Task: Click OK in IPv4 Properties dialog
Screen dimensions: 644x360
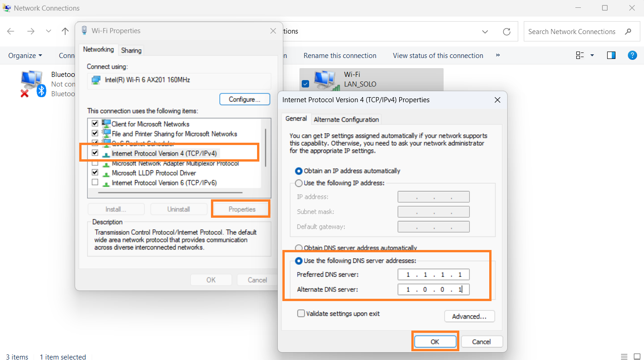Action: tap(435, 342)
